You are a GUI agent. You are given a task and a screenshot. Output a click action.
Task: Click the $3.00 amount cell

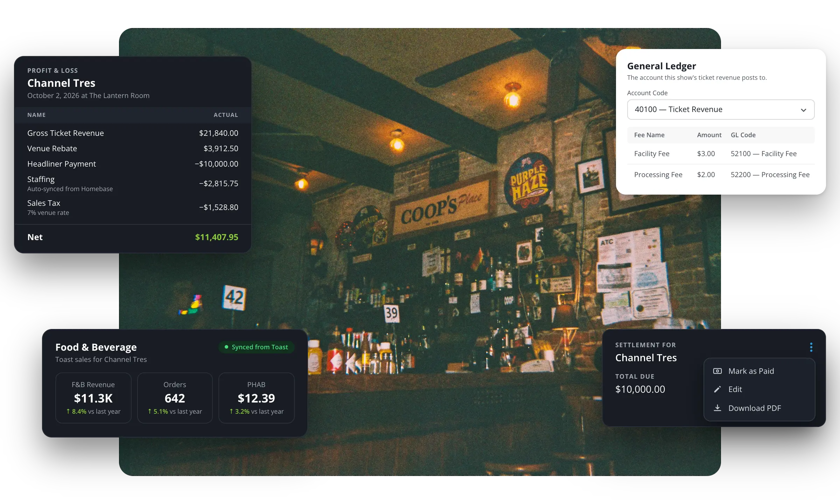tap(706, 154)
